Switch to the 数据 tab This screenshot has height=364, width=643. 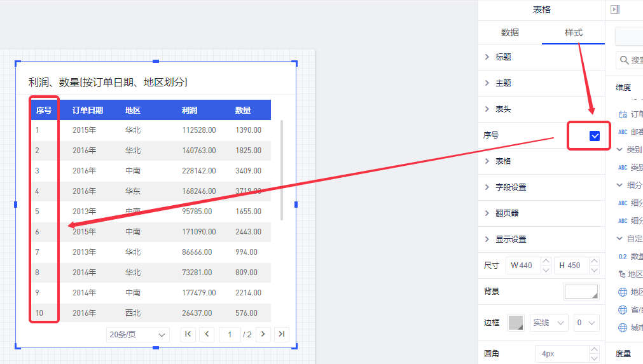click(x=509, y=33)
